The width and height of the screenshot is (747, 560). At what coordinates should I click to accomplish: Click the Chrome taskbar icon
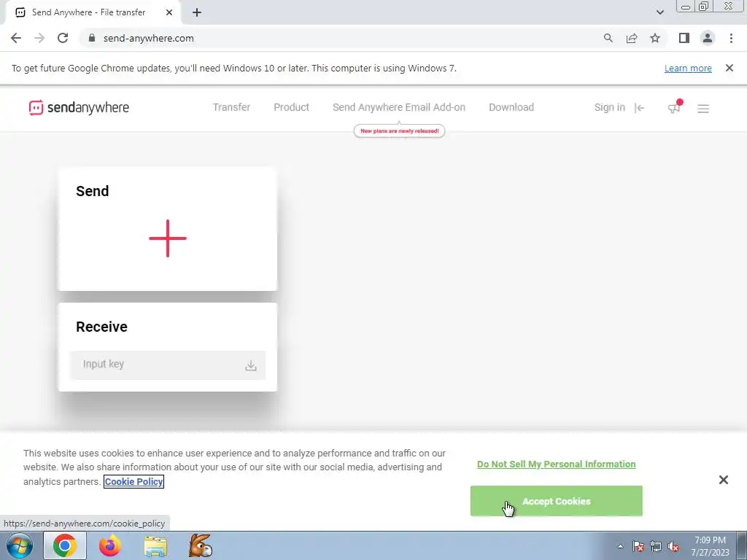pos(65,545)
